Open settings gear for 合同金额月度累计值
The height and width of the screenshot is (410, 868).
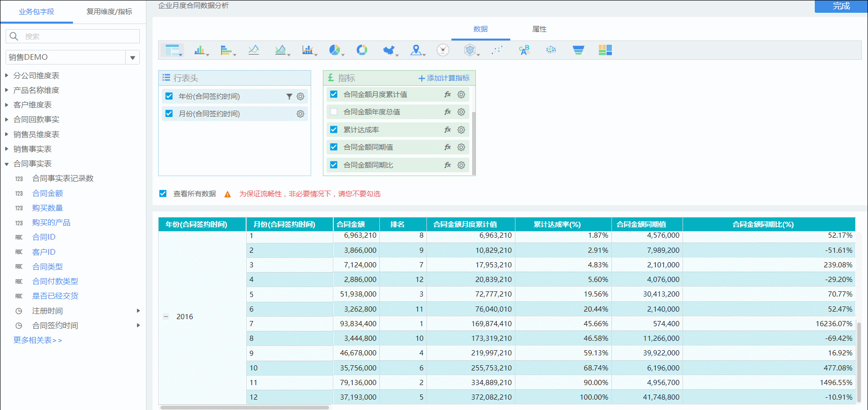tap(461, 95)
